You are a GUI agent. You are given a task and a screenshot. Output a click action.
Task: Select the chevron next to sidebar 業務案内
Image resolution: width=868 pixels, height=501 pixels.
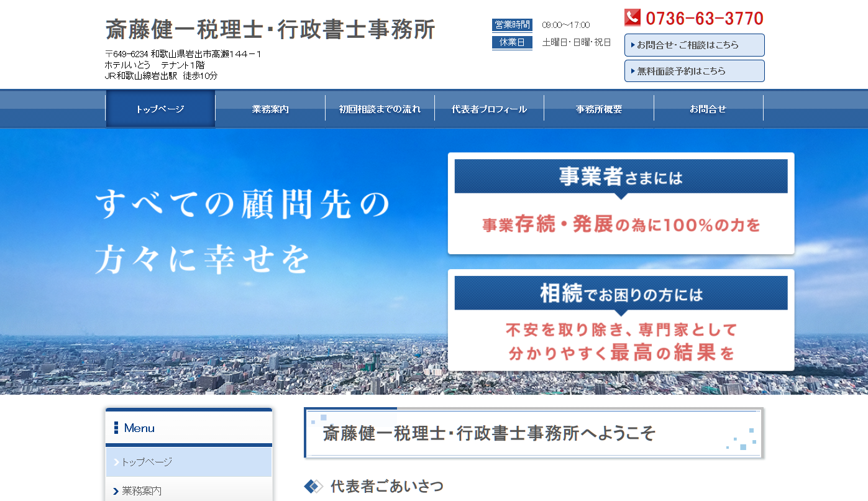click(x=117, y=493)
